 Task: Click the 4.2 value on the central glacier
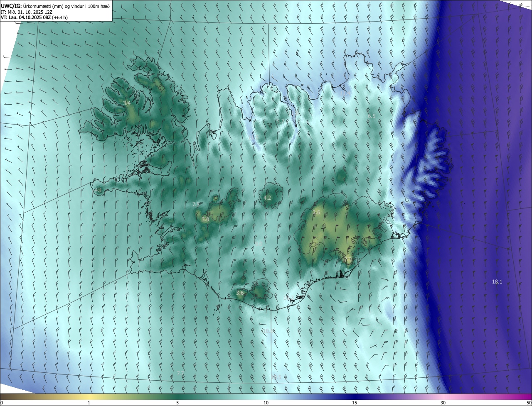[x=267, y=198]
